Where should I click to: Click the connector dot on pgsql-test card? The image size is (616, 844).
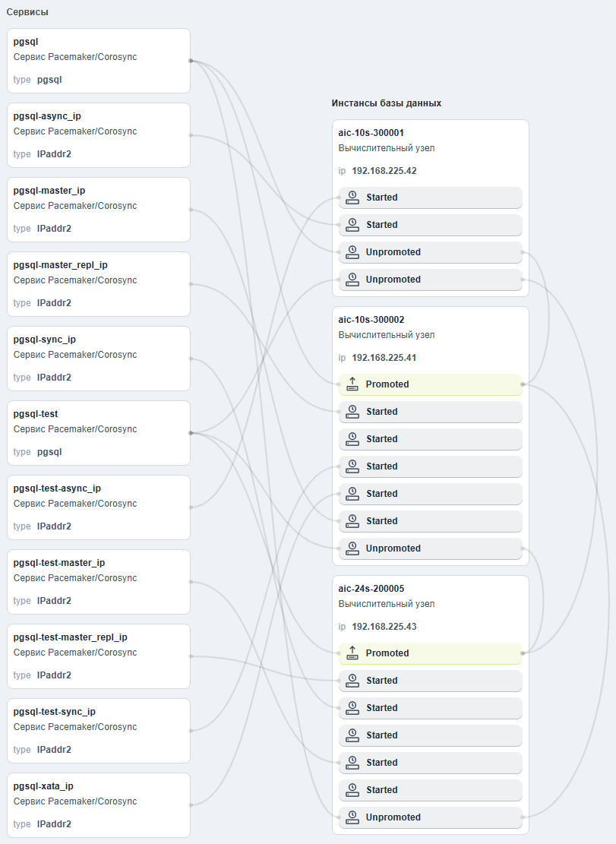[x=191, y=433]
